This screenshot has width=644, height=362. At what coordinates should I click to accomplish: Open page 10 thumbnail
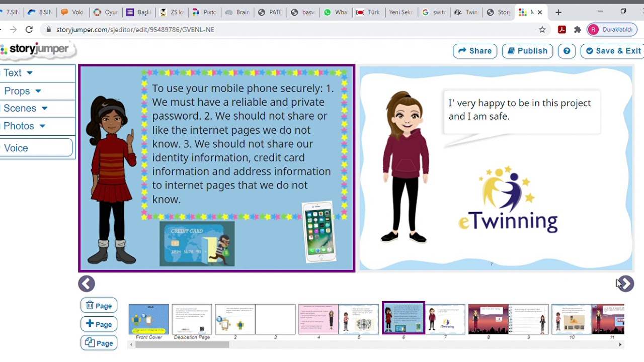(572, 319)
